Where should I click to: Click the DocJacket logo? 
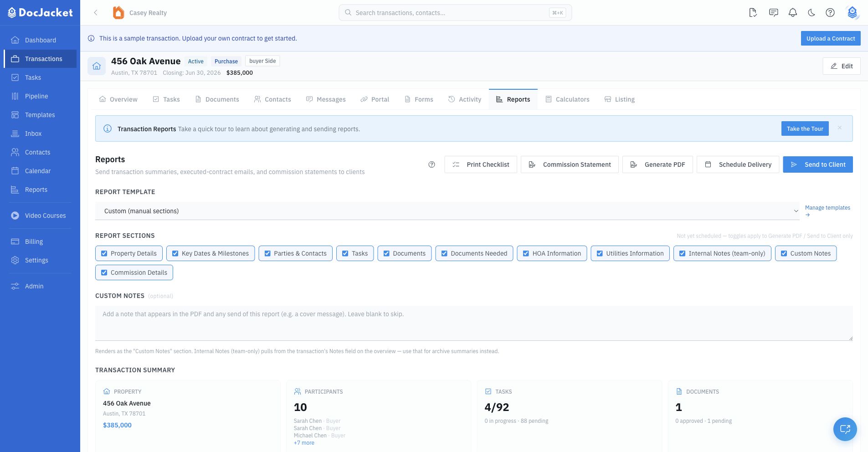pyautogui.click(x=40, y=13)
